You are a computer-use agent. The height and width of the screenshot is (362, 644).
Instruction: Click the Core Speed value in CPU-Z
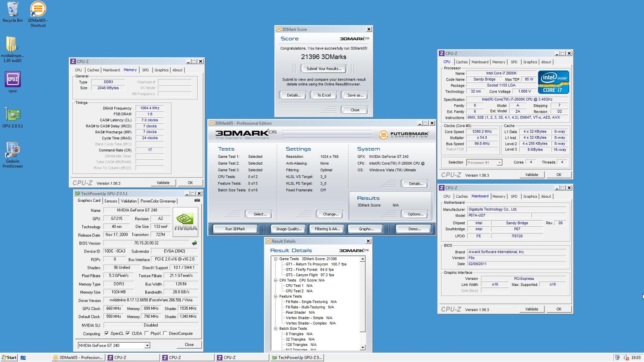482,132
